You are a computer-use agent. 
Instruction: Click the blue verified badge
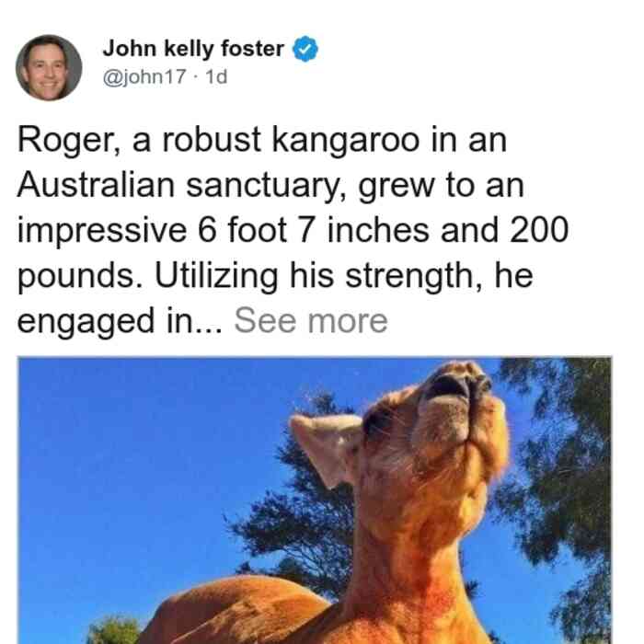click(305, 49)
